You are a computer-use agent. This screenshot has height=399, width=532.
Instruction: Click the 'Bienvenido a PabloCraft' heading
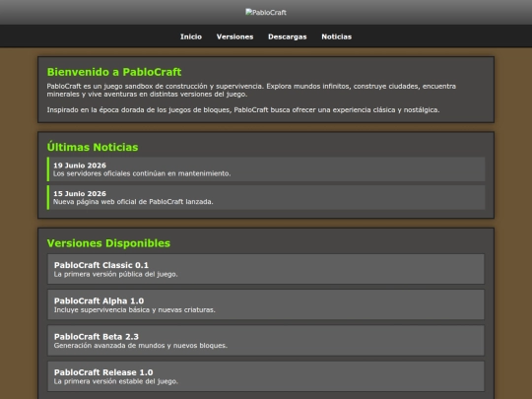[114, 72]
